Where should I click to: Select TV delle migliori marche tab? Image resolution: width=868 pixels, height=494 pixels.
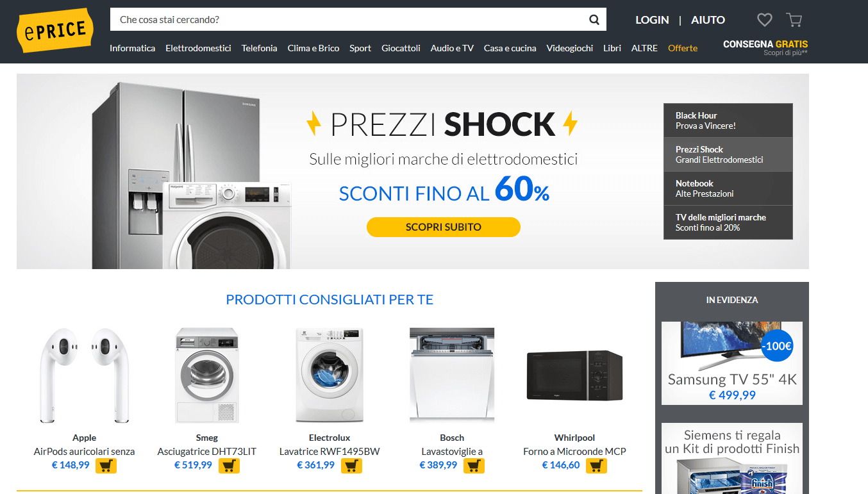pos(728,222)
